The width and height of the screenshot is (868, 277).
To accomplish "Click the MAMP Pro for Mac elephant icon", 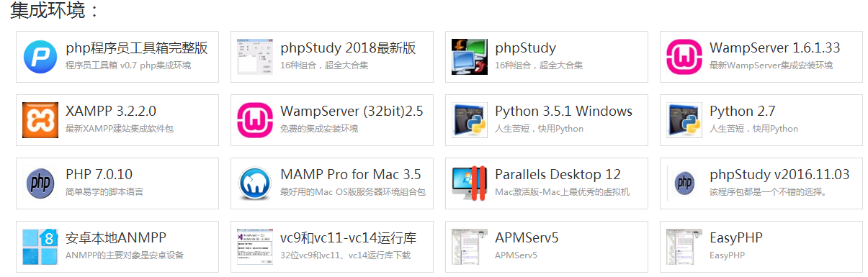I will coord(255,183).
